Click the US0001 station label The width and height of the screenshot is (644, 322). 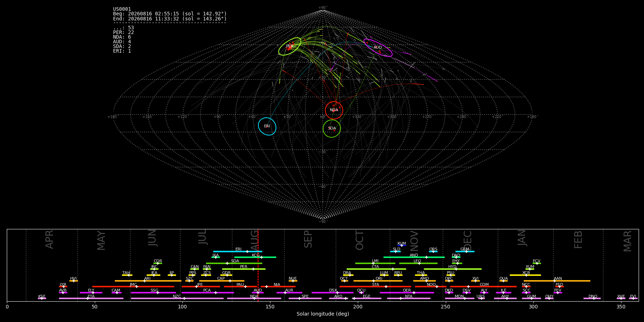122,9
